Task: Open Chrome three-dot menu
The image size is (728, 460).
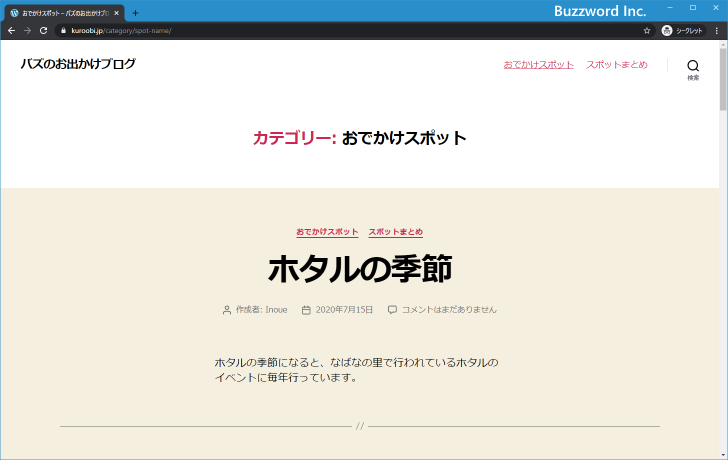Action: click(x=716, y=31)
